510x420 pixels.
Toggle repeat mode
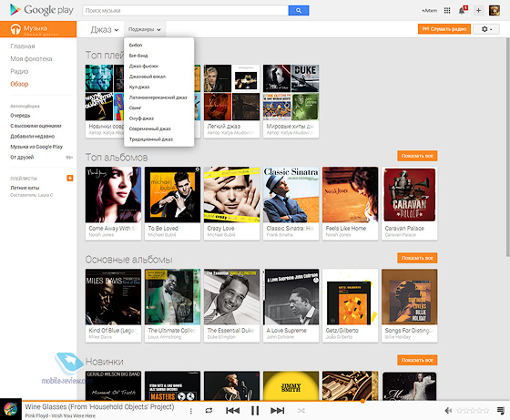[209, 411]
